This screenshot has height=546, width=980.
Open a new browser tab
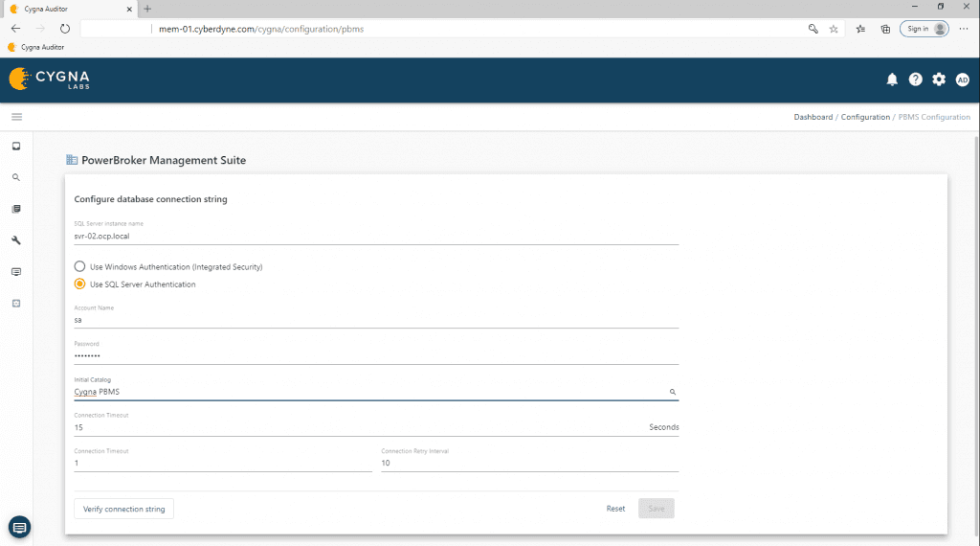click(147, 9)
